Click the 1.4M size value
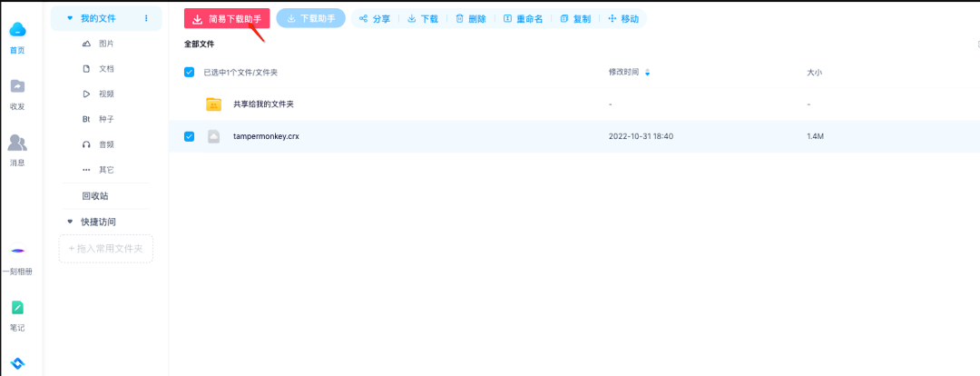The width and height of the screenshot is (980, 376). 815,136
